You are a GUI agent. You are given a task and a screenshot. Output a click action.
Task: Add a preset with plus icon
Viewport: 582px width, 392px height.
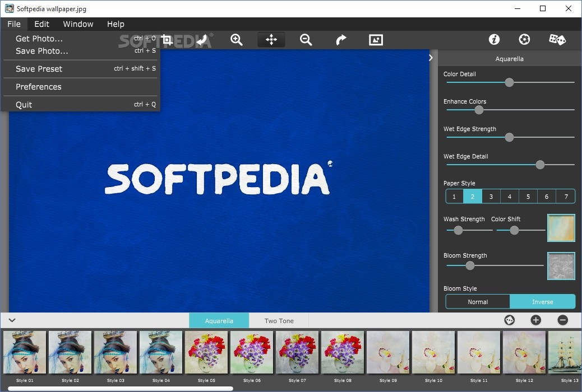point(535,320)
